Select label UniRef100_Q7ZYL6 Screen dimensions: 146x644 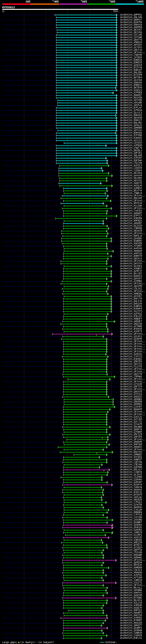[x=131, y=394]
